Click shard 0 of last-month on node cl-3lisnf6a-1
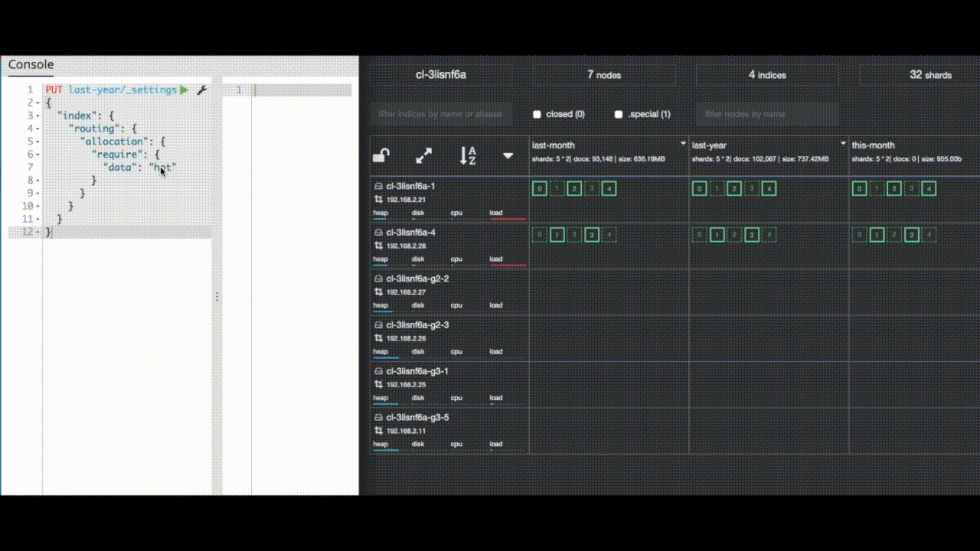 [539, 188]
